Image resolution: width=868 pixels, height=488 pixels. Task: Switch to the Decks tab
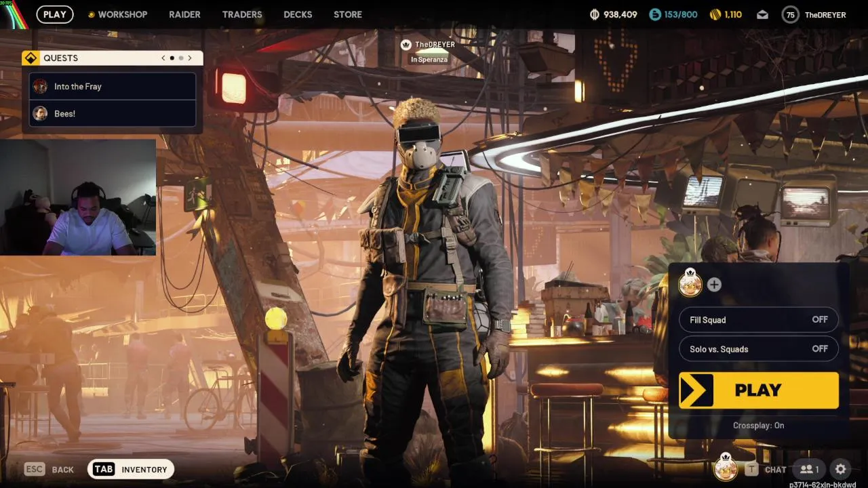(298, 14)
